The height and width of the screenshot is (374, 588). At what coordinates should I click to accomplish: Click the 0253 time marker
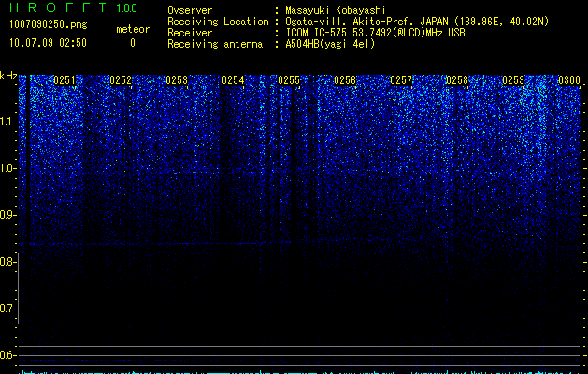(177, 80)
